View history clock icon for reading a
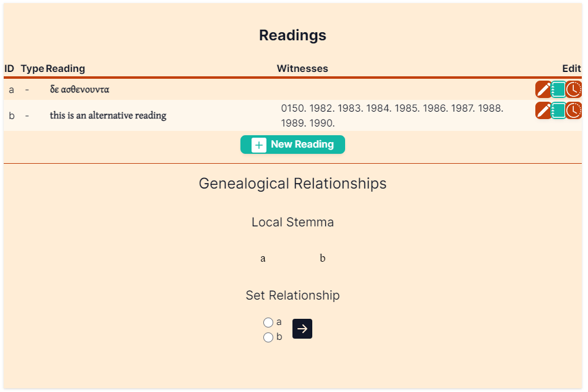The width and height of the screenshot is (588, 392). (574, 90)
